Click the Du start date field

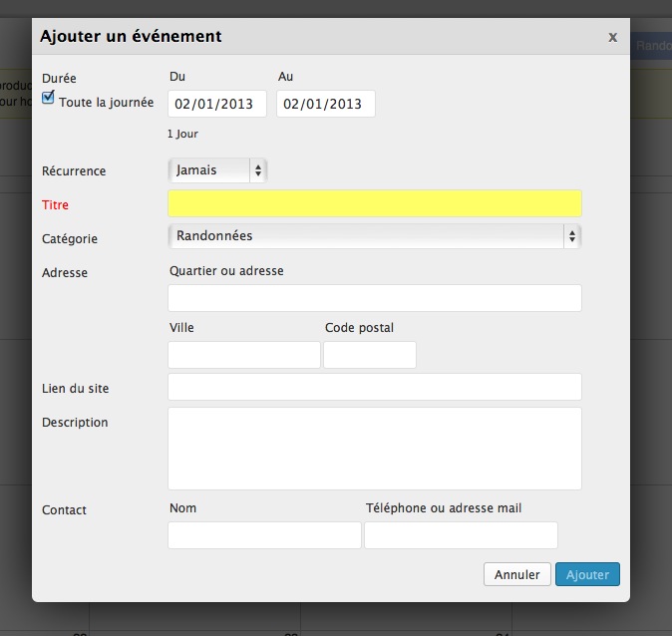[217, 104]
